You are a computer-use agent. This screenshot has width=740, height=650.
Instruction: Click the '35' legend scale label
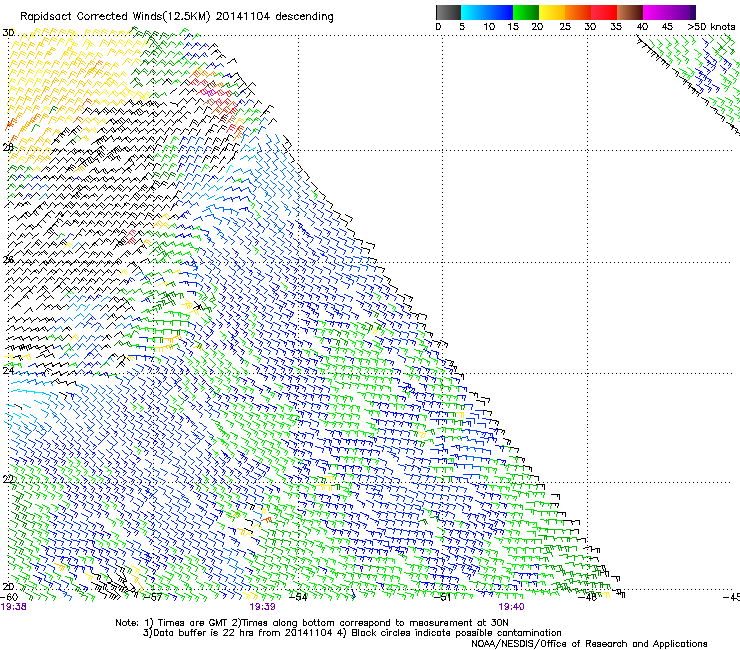point(616,27)
